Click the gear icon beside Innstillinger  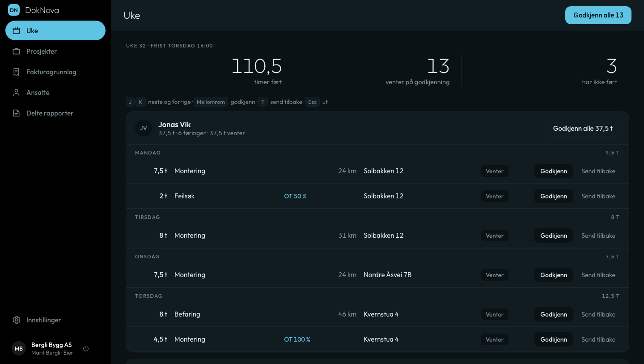click(17, 320)
